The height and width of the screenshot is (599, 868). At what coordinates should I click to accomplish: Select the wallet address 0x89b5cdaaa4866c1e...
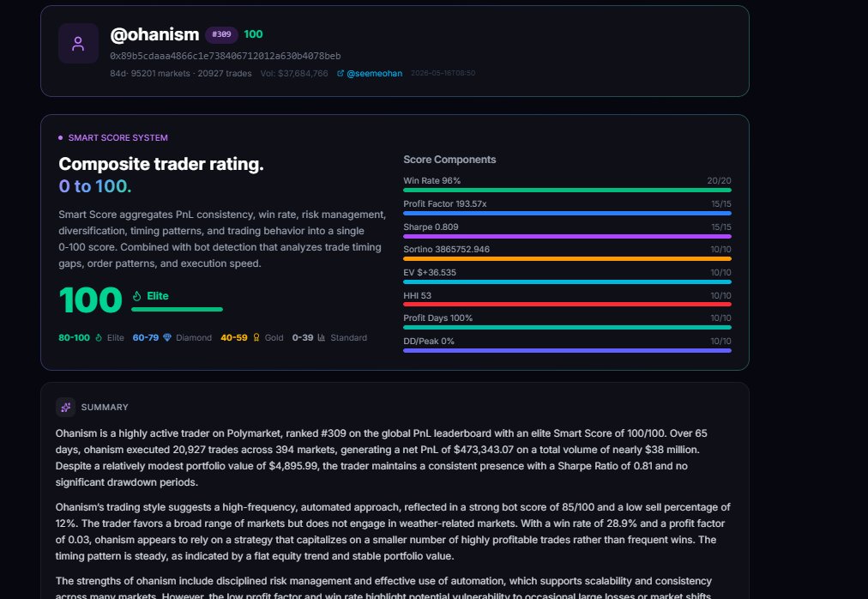[226, 56]
